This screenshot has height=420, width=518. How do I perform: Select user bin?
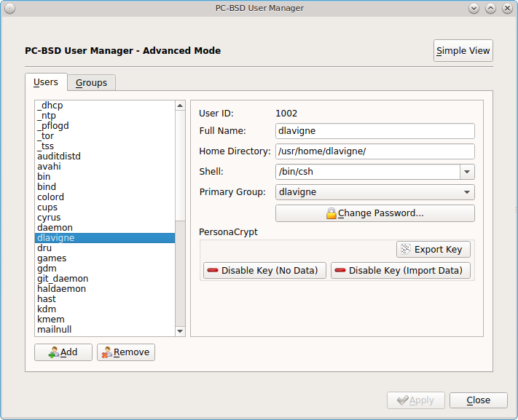coord(105,177)
